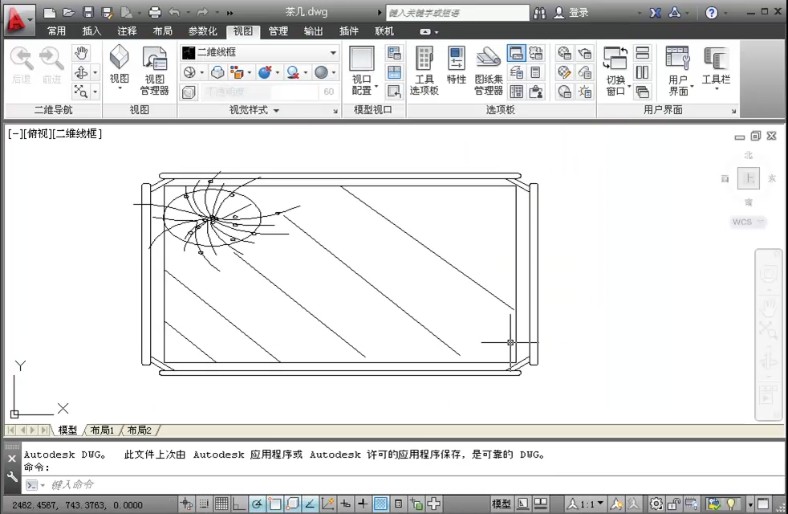The image size is (788, 514).
Task: Toggle polar tracking in status bar
Action: point(256,503)
